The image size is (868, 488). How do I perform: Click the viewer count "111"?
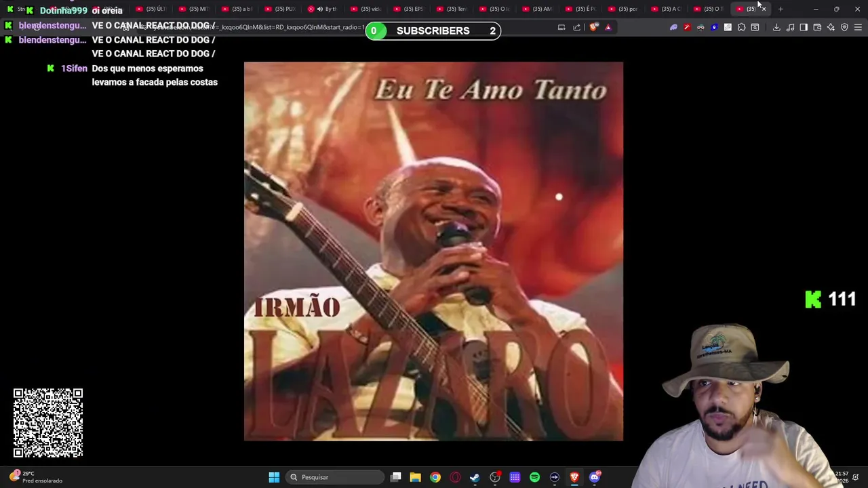click(x=842, y=299)
